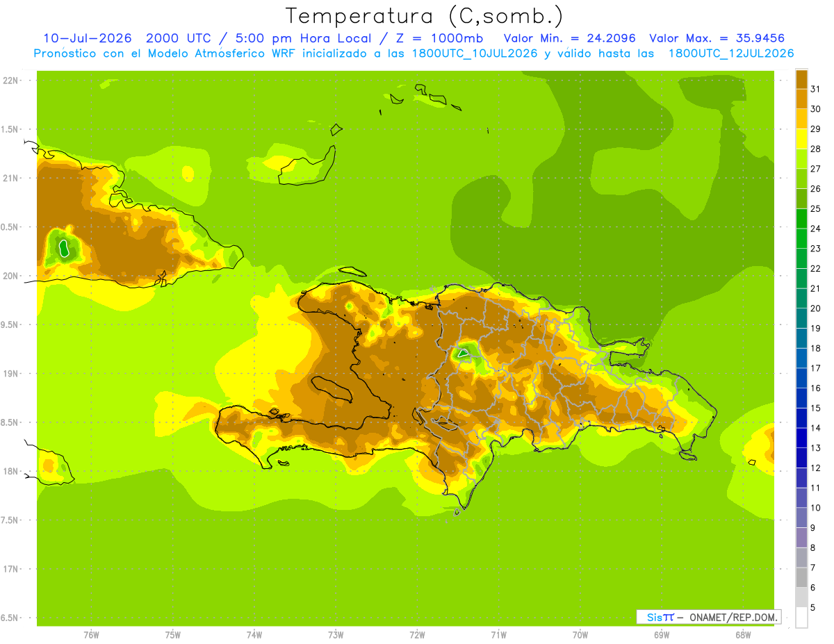Click the "8.5N" latitude label
The width and height of the screenshot is (834, 644).
click(10, 422)
